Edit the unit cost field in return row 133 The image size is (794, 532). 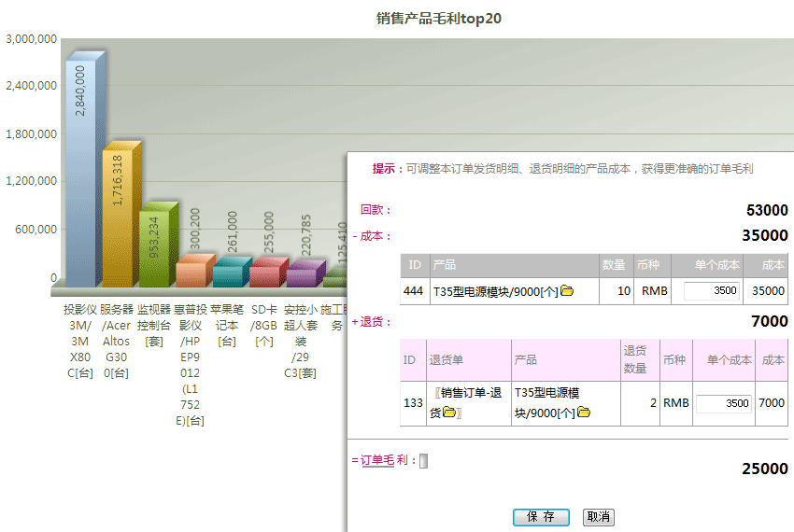click(724, 403)
